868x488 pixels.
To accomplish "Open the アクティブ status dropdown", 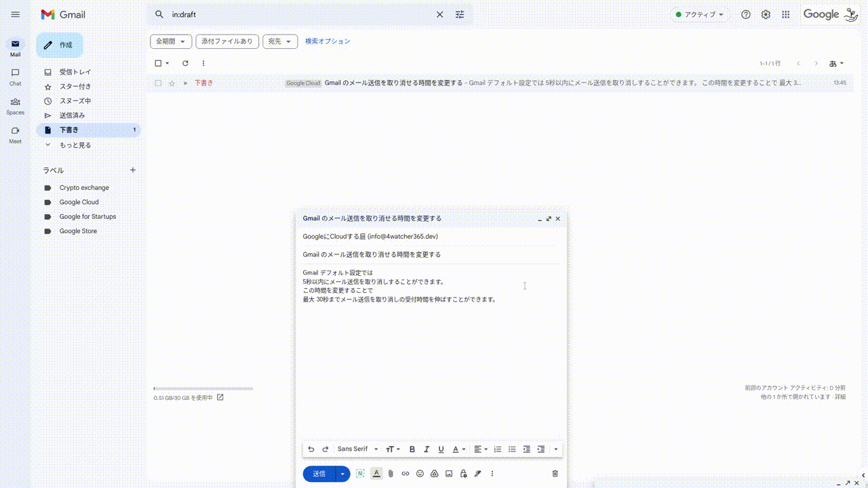I will 700,14.
